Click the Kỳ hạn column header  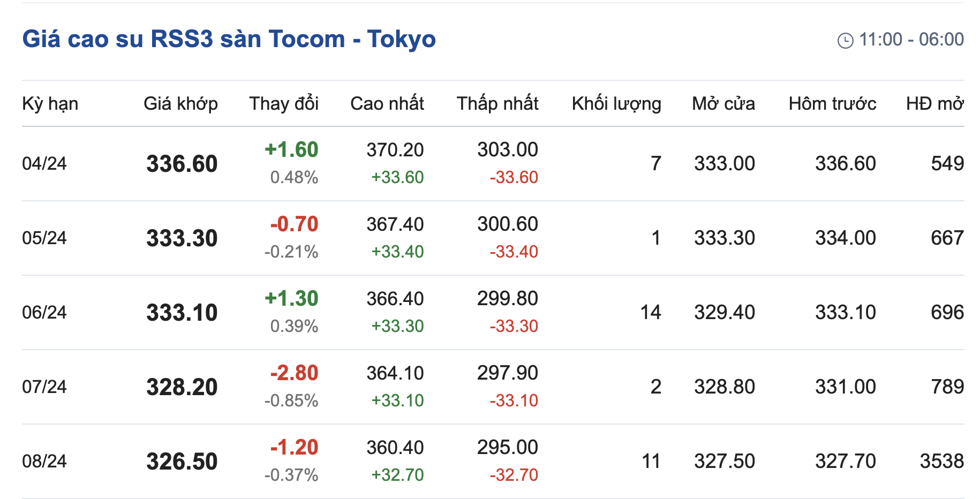[x=50, y=103]
